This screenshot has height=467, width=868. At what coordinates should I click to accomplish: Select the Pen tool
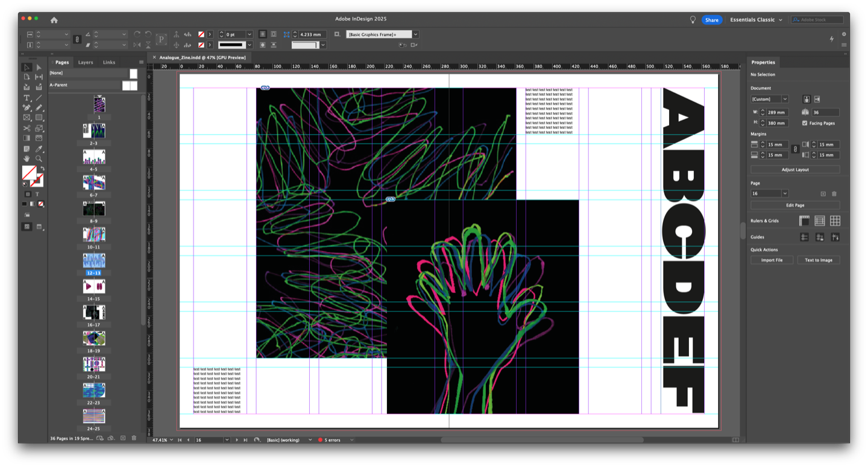(x=27, y=108)
